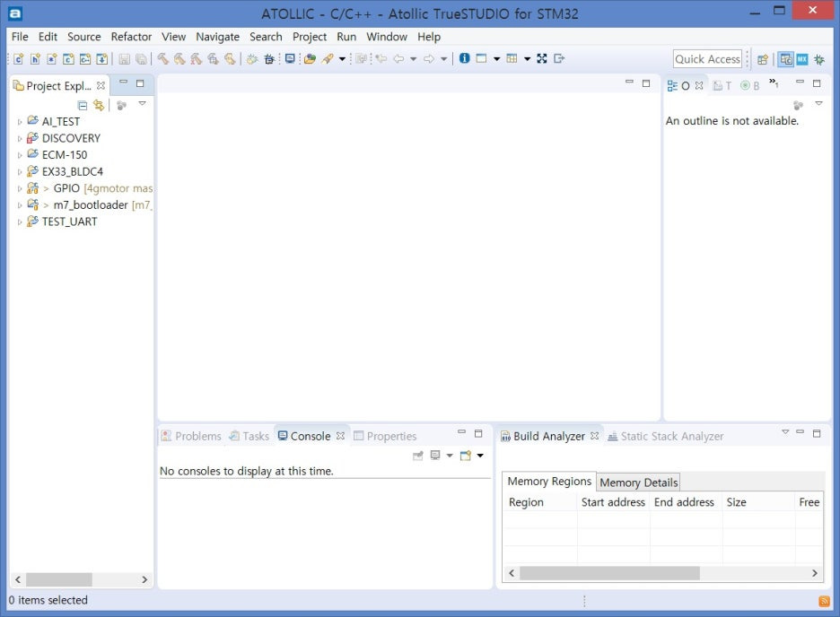Expand the TEST_UART project
This screenshot has height=617, width=840.
click(20, 222)
